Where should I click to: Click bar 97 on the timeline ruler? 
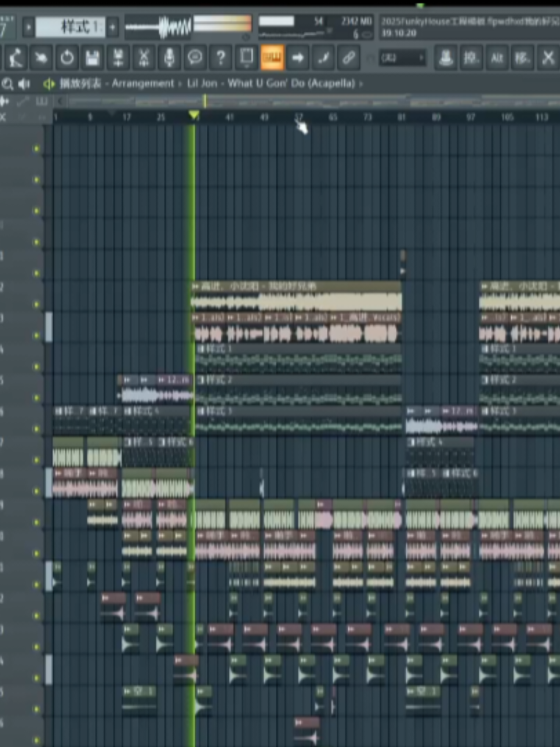(x=470, y=117)
